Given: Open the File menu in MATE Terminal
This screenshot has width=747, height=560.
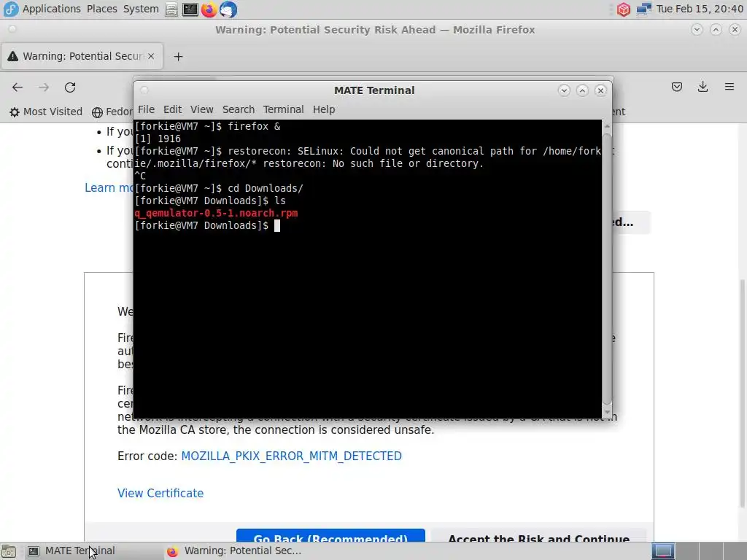Looking at the screenshot, I should pos(146,109).
